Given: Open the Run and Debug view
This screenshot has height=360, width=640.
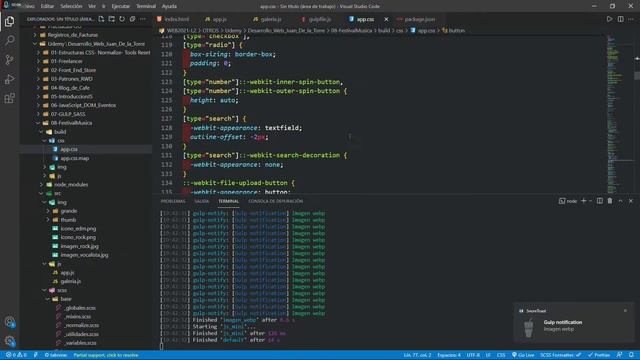Looking at the screenshot, I should [x=9, y=79].
